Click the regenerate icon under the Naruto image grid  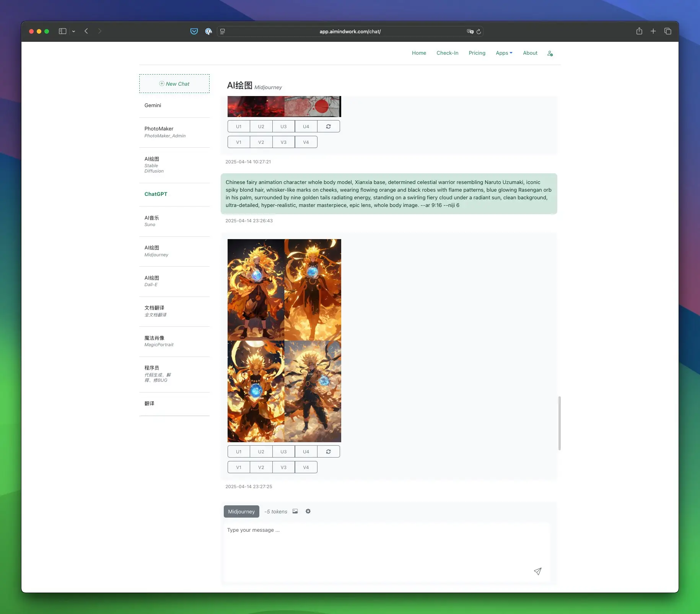pos(328,451)
